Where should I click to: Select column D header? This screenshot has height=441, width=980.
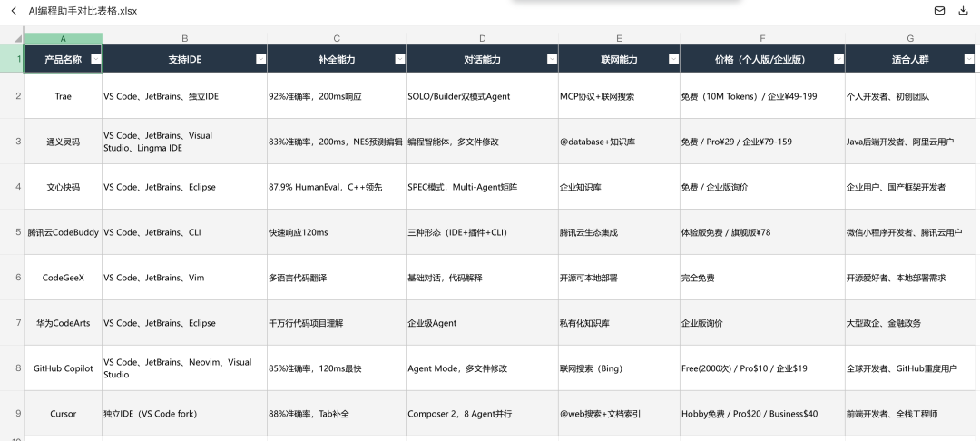[482, 38]
